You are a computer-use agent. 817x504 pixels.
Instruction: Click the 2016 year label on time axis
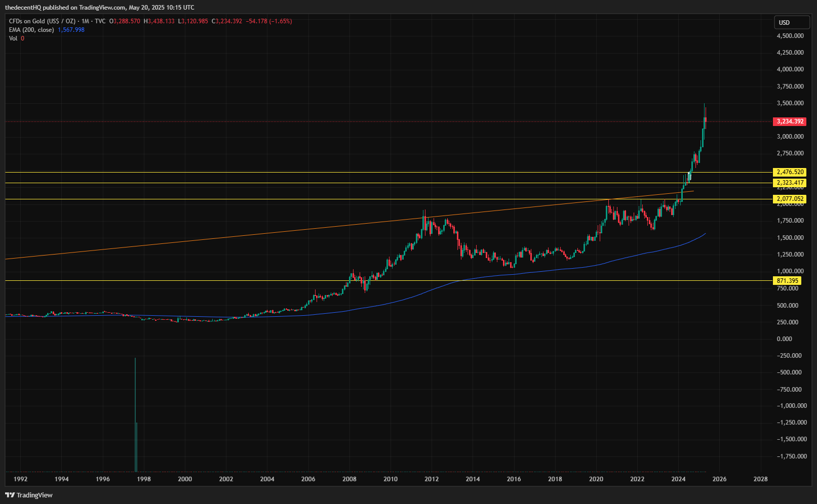pos(514,479)
